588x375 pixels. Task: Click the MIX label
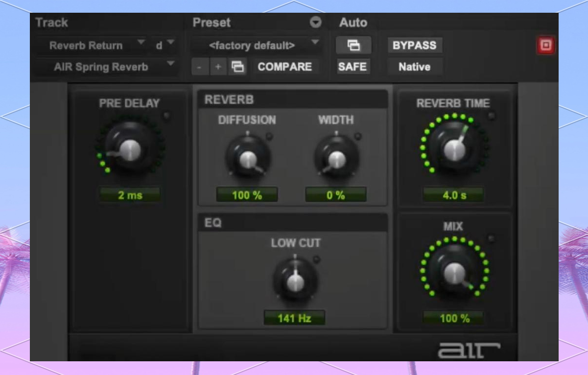[x=453, y=227]
